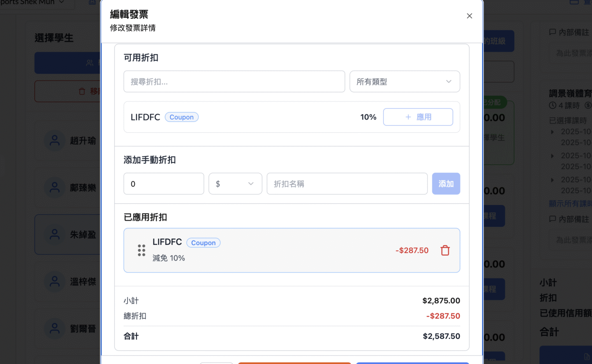592x364 pixels.
Task: Apply the LIFDFC 10% coupon with 應用
Action: pyautogui.click(x=418, y=117)
